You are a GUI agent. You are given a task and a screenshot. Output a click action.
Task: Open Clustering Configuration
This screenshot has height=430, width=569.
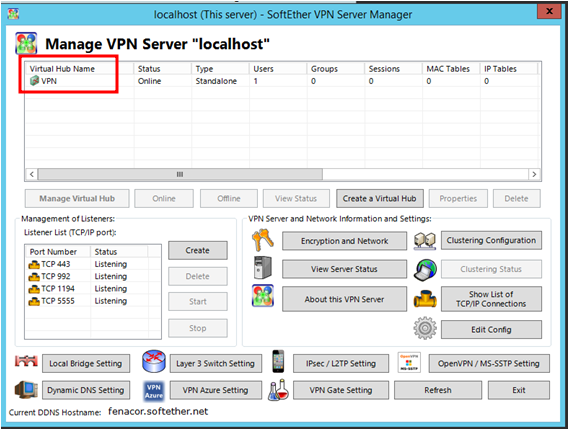pos(491,240)
